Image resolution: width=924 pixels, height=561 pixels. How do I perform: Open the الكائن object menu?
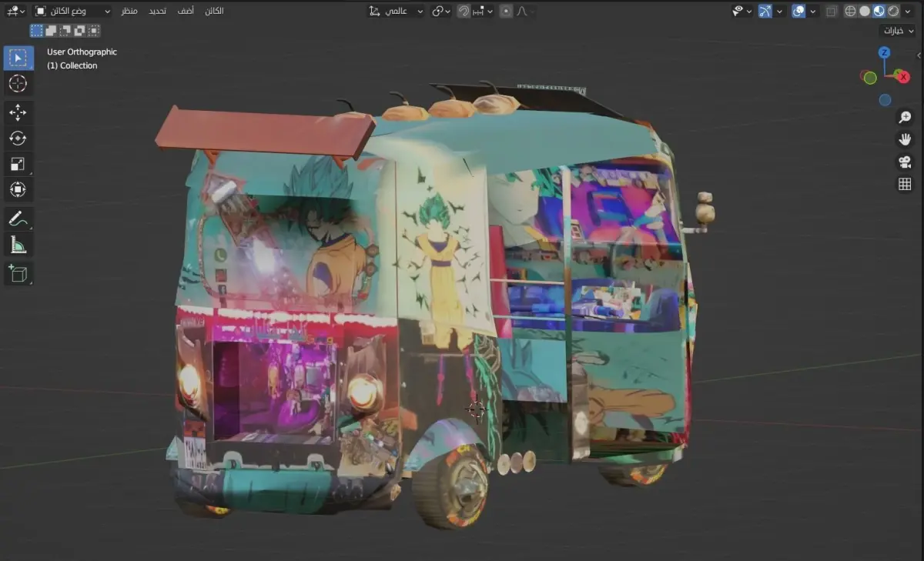click(x=215, y=11)
